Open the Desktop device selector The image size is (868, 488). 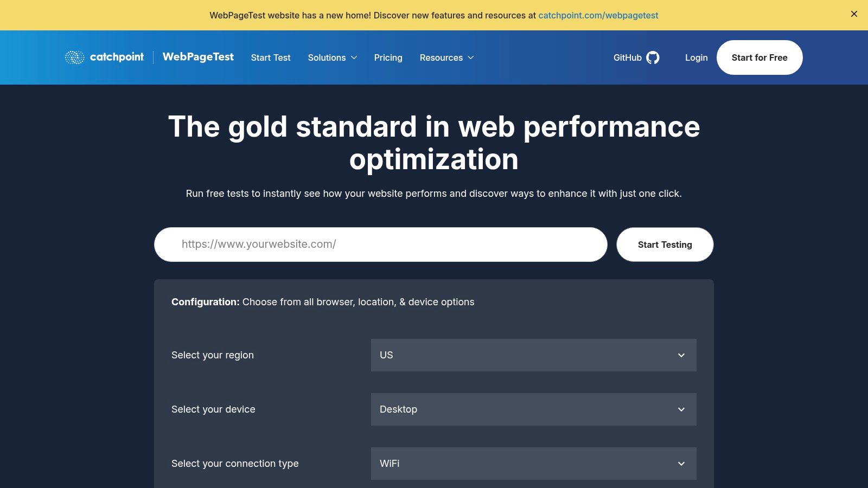point(533,409)
